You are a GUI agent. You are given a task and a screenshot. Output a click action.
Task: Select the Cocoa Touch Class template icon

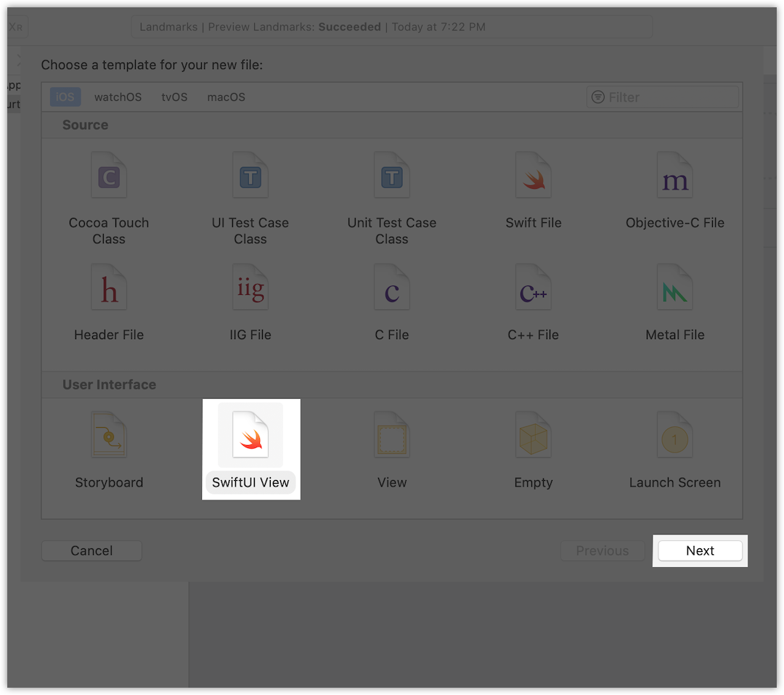[x=109, y=175]
